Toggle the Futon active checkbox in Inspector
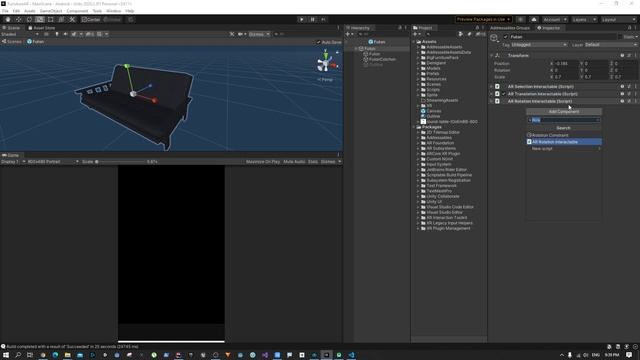Viewport: 640px width, 360px height. tap(506, 37)
